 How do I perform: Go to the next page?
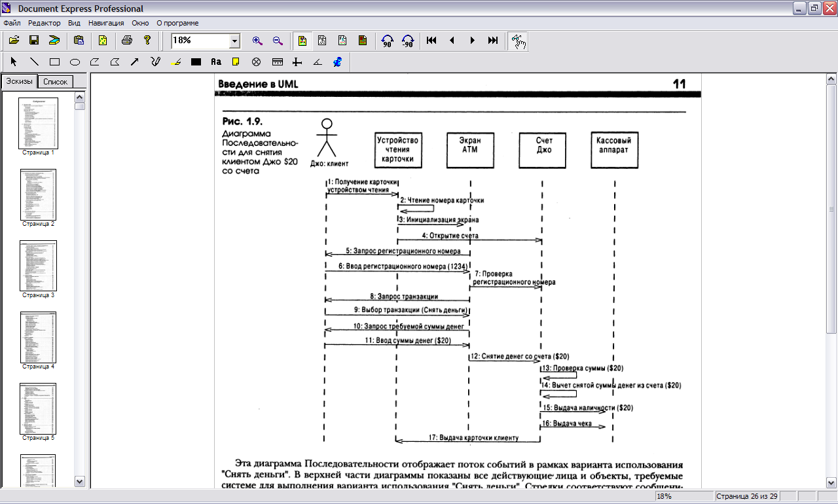click(472, 41)
